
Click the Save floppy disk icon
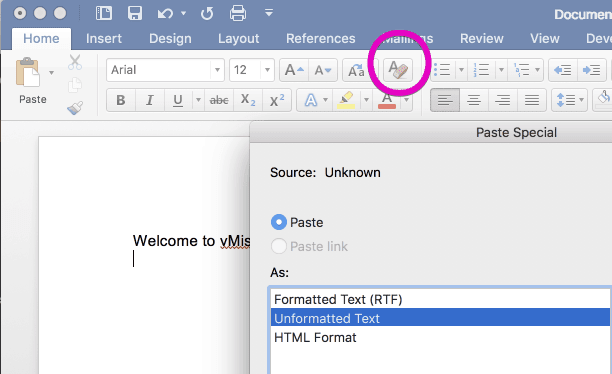pos(135,13)
